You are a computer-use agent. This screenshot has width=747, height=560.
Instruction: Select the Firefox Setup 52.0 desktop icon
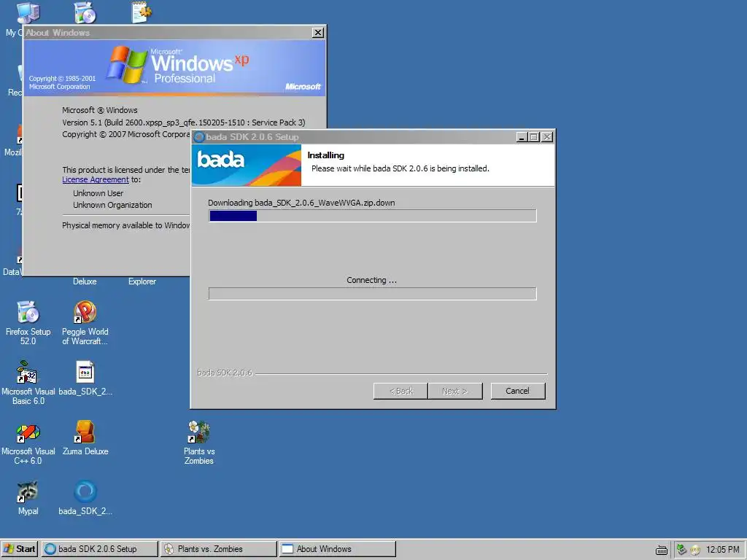tap(28, 323)
